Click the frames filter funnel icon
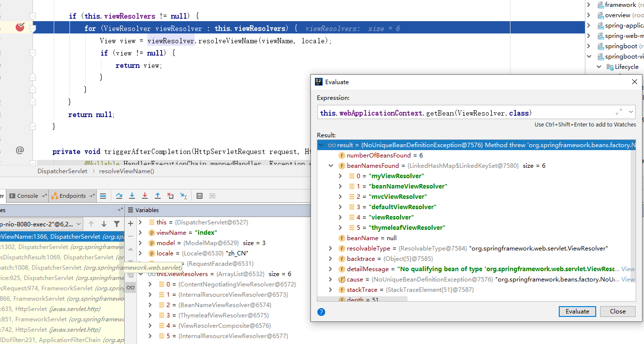Image resolution: width=644 pixels, height=344 pixels. coord(117,224)
